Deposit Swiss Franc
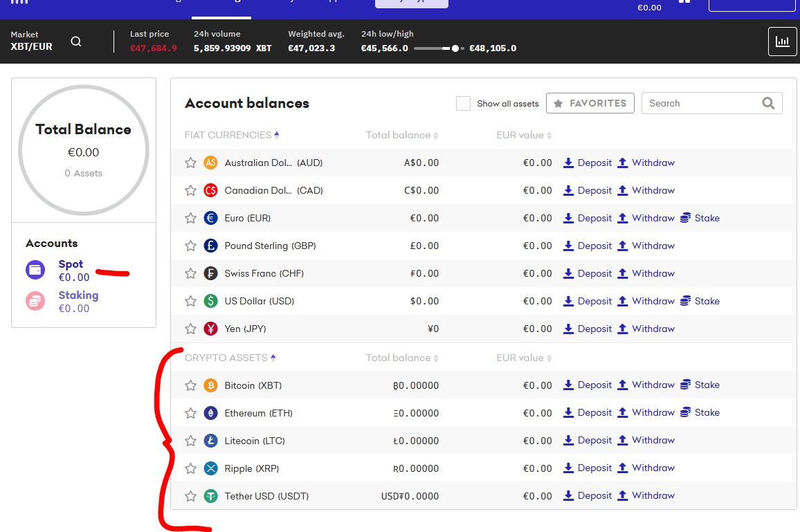Screen dimensions: 800x532 tap(588, 273)
